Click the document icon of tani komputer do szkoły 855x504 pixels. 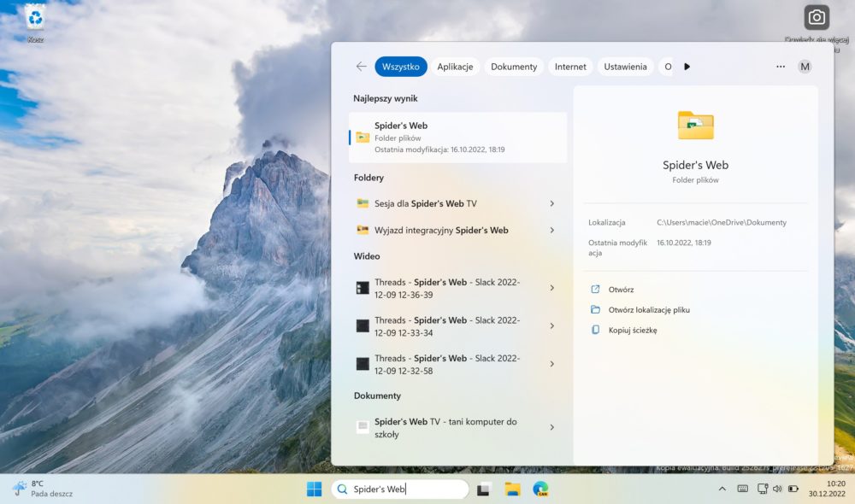[363, 427]
